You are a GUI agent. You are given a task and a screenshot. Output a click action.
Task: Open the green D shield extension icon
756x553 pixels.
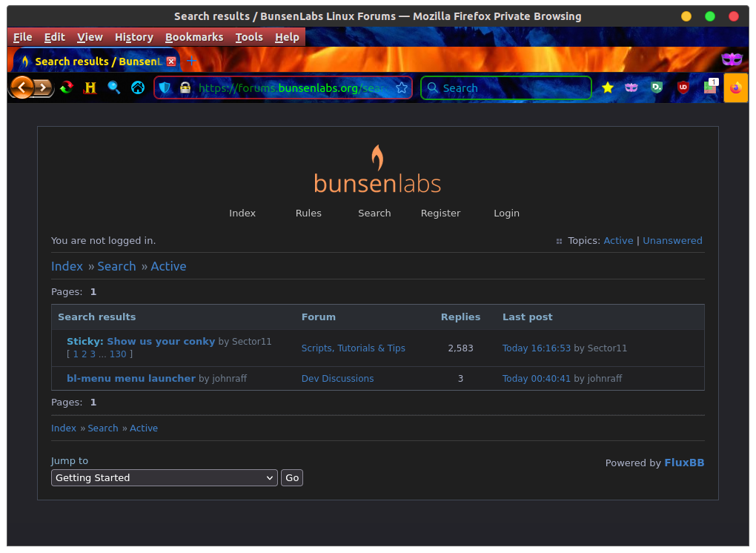point(657,87)
